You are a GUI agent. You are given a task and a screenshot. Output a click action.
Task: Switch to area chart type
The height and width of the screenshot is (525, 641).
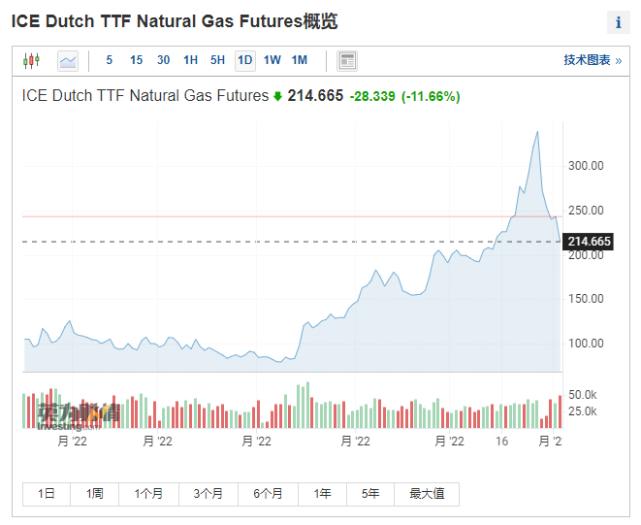pos(68,60)
